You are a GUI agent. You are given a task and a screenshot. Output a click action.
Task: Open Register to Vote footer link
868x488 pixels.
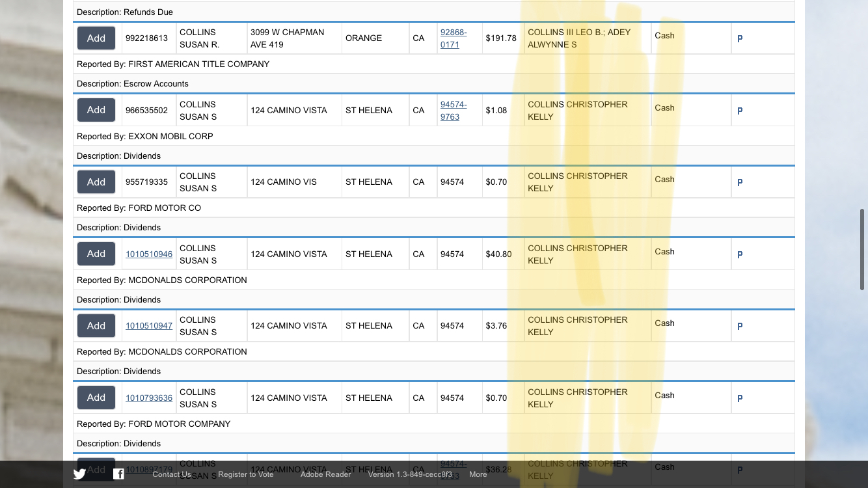[x=246, y=474]
